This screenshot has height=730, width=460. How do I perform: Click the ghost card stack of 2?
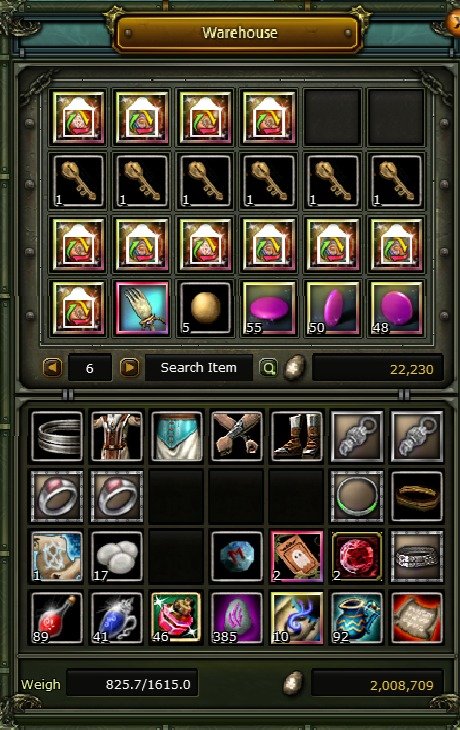pyautogui.click(x=297, y=557)
